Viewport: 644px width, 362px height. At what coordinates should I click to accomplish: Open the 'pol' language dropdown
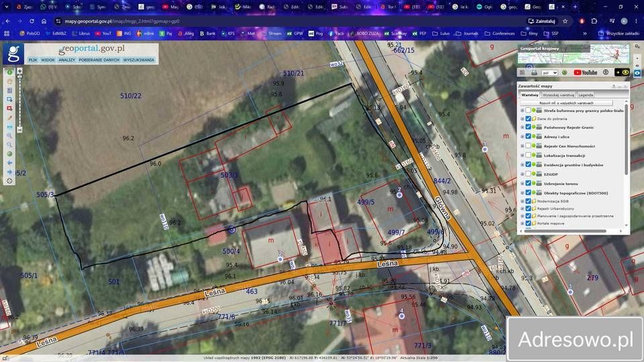pyautogui.click(x=549, y=72)
